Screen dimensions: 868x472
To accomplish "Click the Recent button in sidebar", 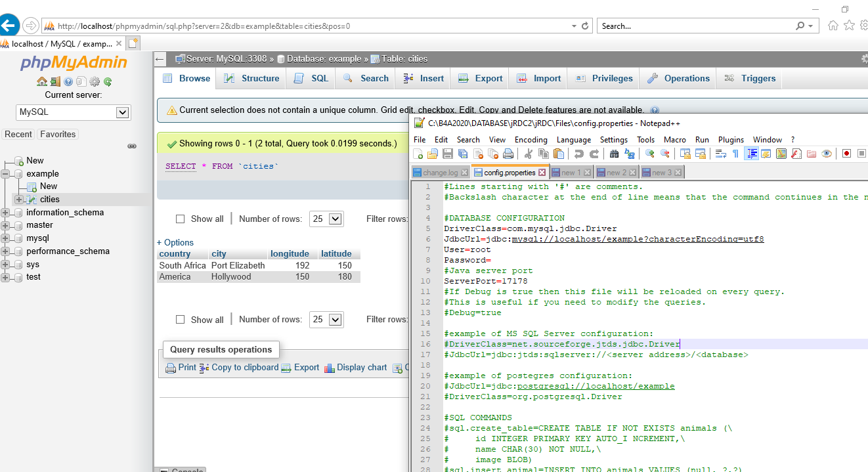I will tap(18, 134).
